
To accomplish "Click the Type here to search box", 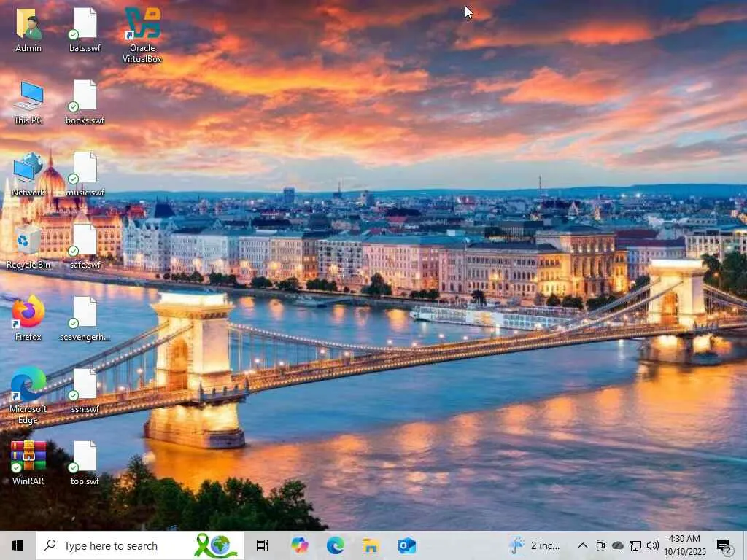I will (140, 545).
